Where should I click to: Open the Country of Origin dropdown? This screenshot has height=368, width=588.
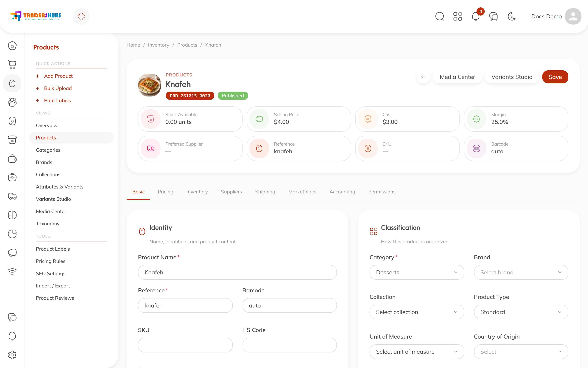pyautogui.click(x=521, y=352)
